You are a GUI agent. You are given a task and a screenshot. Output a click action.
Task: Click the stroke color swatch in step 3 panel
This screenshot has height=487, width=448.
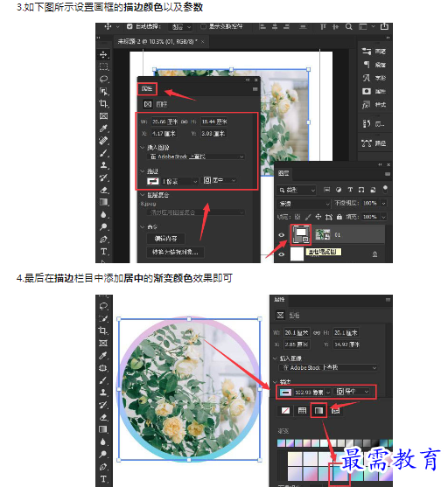coord(152,181)
